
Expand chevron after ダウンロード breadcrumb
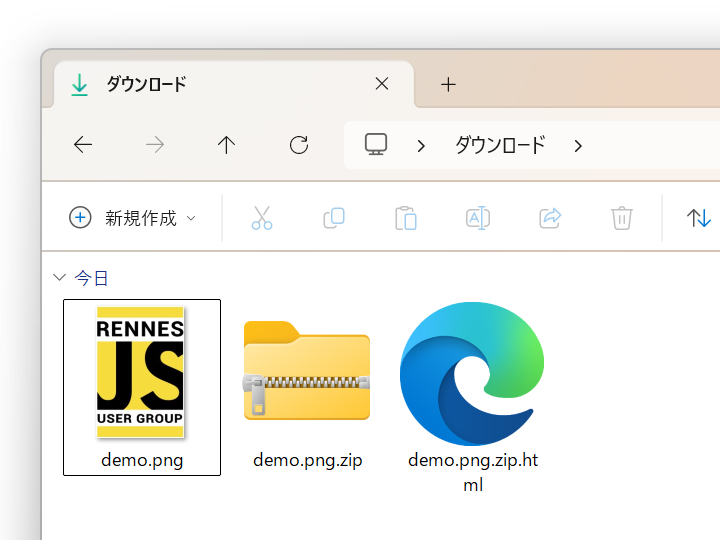point(578,146)
